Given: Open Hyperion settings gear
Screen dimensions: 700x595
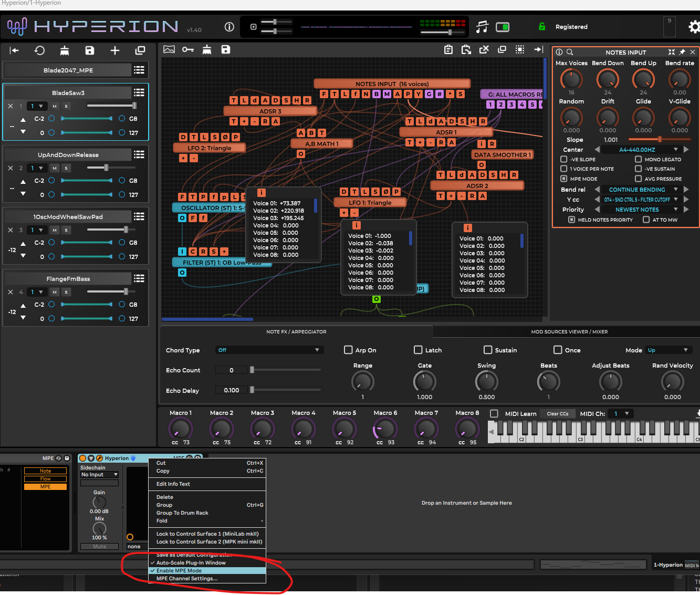Looking at the screenshot, I should pyautogui.click(x=694, y=27).
